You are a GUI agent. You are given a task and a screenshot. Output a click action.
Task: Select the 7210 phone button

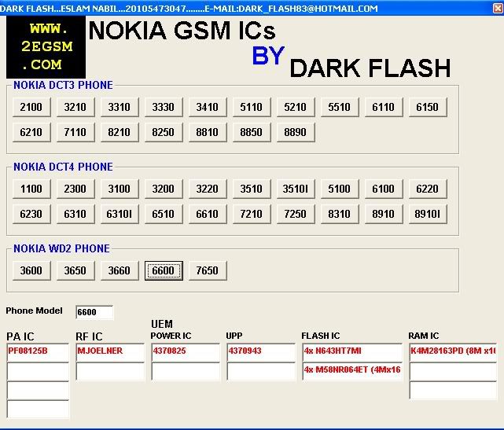click(x=252, y=214)
